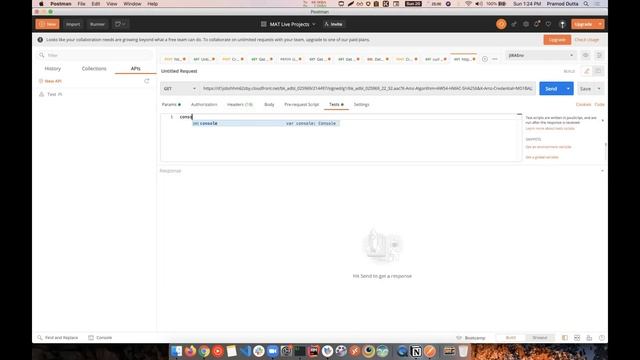This screenshot has height=360, width=640.
Task: Click the orange Upgrade button in banner
Action: 557,40
